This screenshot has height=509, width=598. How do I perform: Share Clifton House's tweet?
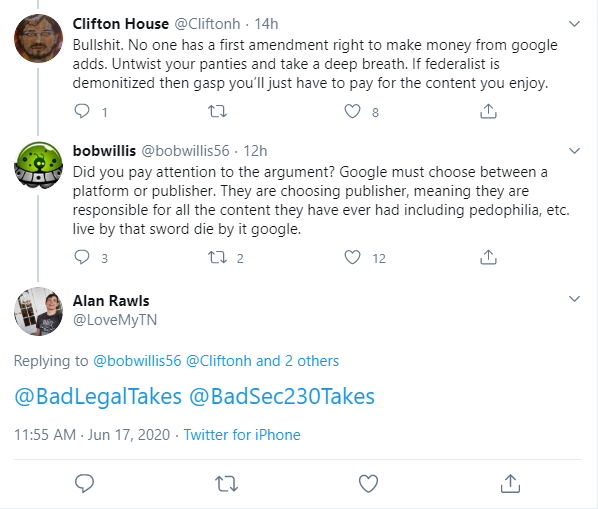[488, 111]
